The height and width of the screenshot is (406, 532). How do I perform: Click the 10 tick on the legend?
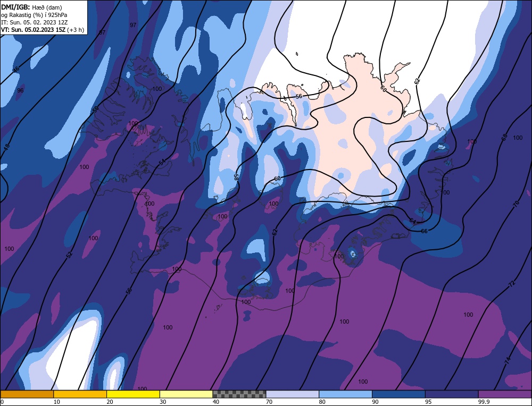tap(56, 402)
